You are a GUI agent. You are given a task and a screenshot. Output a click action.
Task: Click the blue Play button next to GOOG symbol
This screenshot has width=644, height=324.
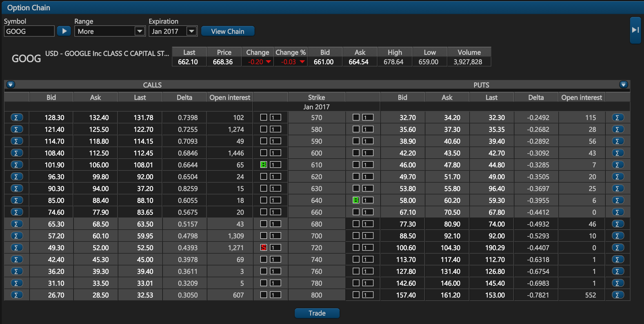(x=64, y=31)
